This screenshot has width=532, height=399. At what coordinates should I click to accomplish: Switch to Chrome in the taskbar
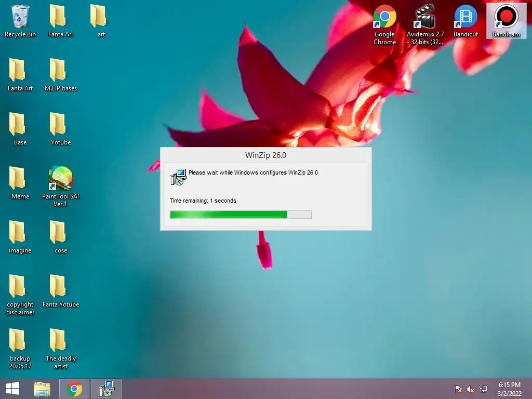74,389
